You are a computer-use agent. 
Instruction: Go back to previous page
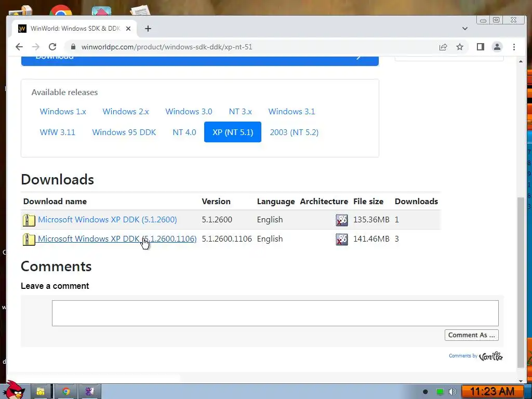tap(19, 47)
